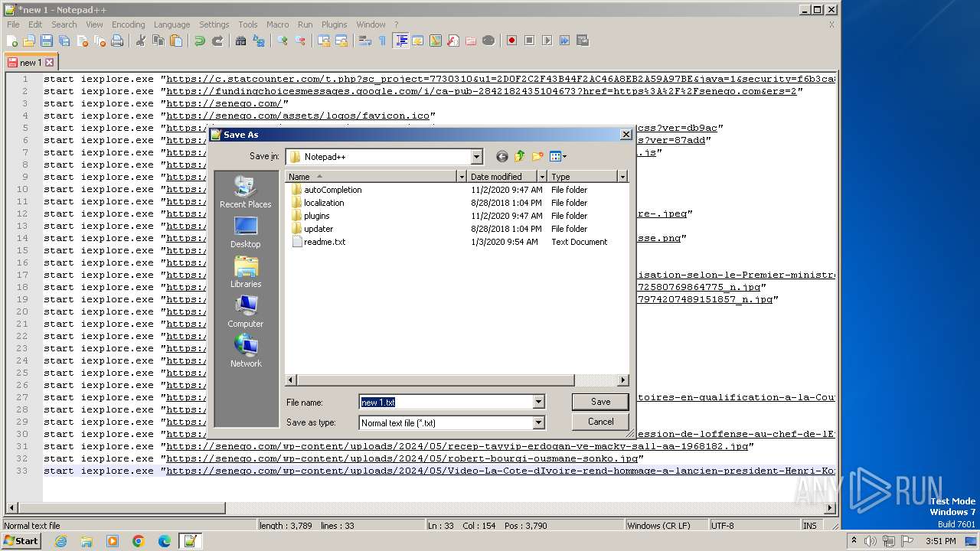Toggle synchronized vertical scrolling icon
Screen dimensions: 980x551
point(323,41)
